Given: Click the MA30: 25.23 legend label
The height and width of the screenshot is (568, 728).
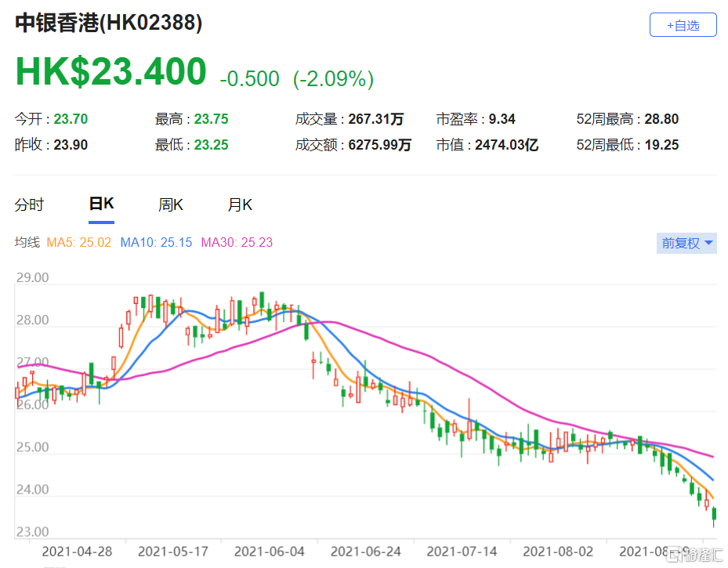Looking at the screenshot, I should (237, 242).
